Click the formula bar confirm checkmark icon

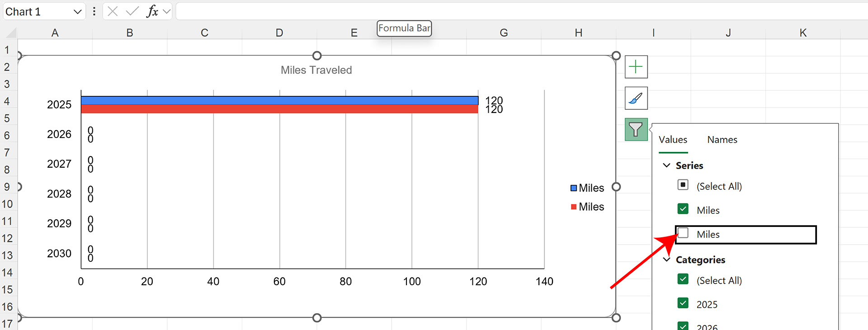(x=132, y=11)
